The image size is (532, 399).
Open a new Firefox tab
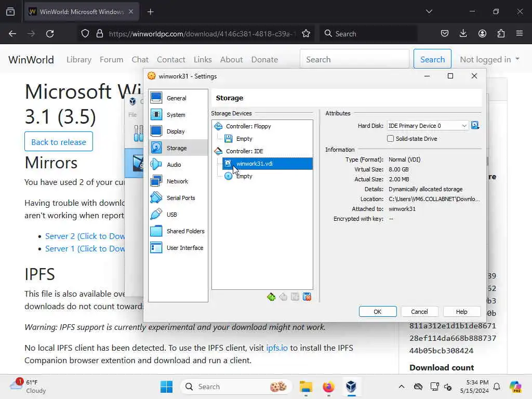[150, 12]
